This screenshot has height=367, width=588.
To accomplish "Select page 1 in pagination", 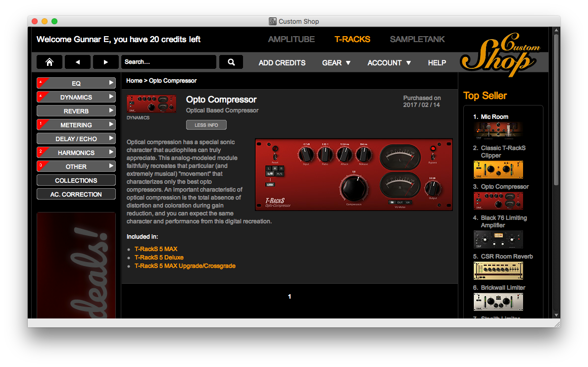I will pos(290,297).
